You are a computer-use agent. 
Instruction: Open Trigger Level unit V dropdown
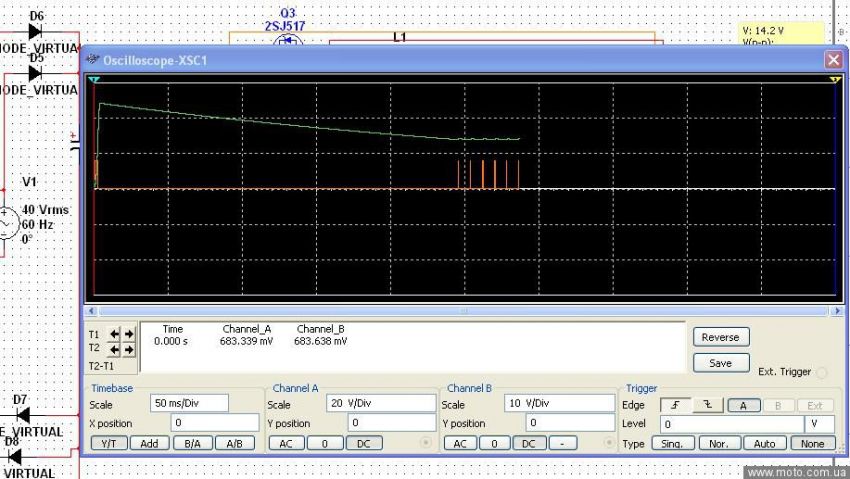point(820,424)
